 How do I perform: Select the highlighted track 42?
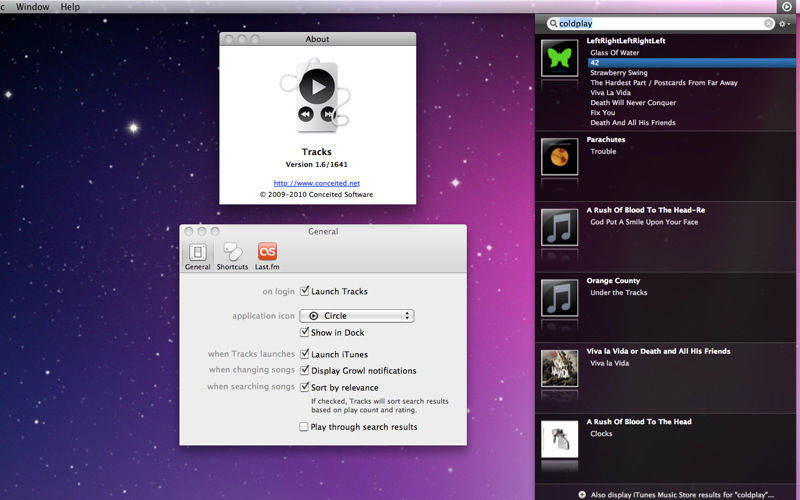click(691, 63)
